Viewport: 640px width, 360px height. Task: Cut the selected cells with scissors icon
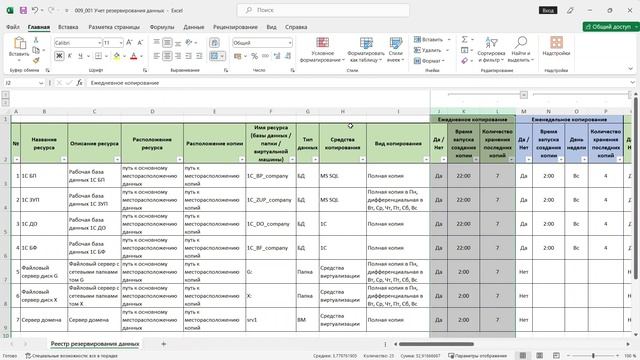coord(36,40)
